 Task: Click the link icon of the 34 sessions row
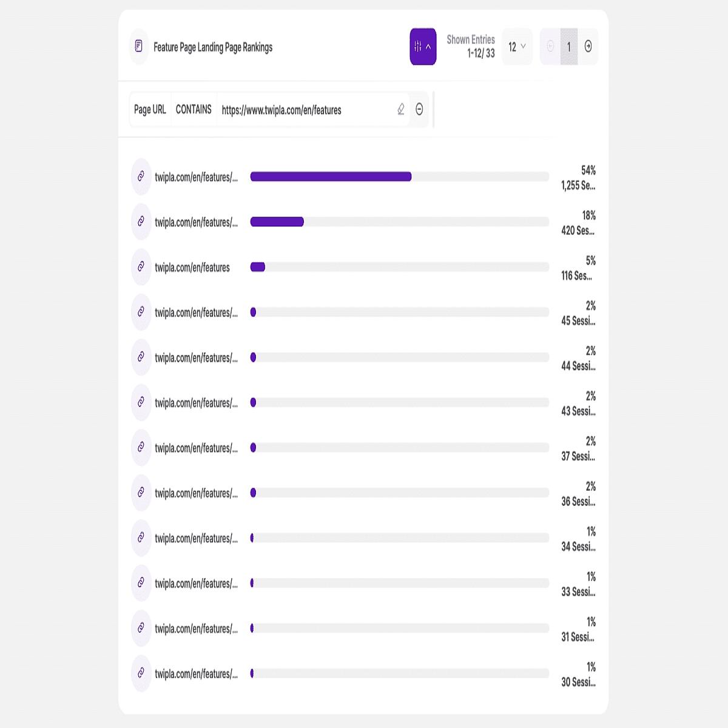(141, 538)
